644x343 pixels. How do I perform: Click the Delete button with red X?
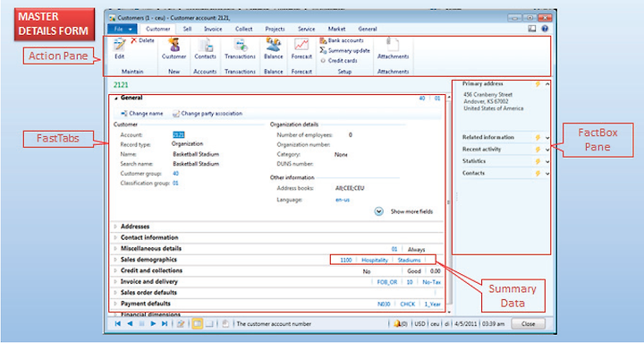[x=142, y=40]
